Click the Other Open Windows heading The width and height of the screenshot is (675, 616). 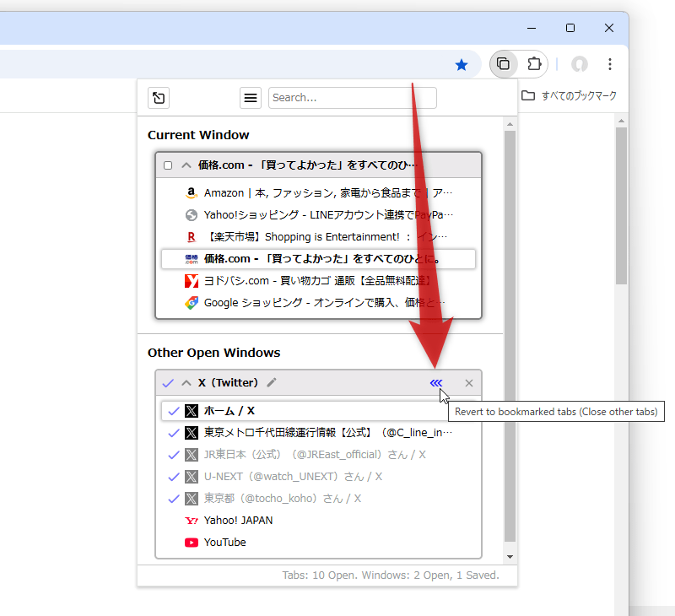[214, 353]
